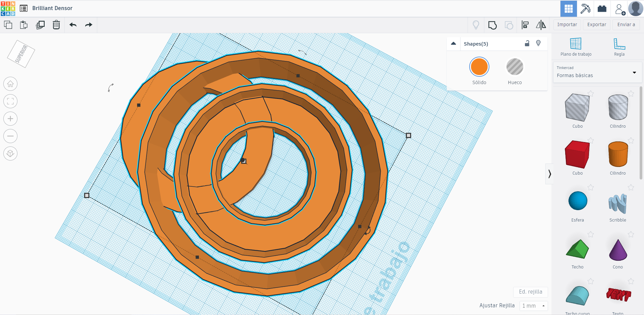The width and height of the screenshot is (644, 315).
Task: Open the Enviar a menu
Action: [x=626, y=25]
